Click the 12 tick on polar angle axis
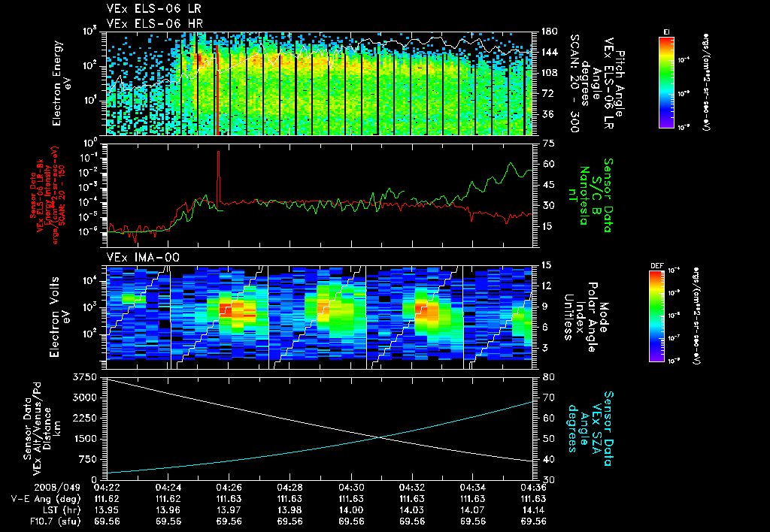 546,286
